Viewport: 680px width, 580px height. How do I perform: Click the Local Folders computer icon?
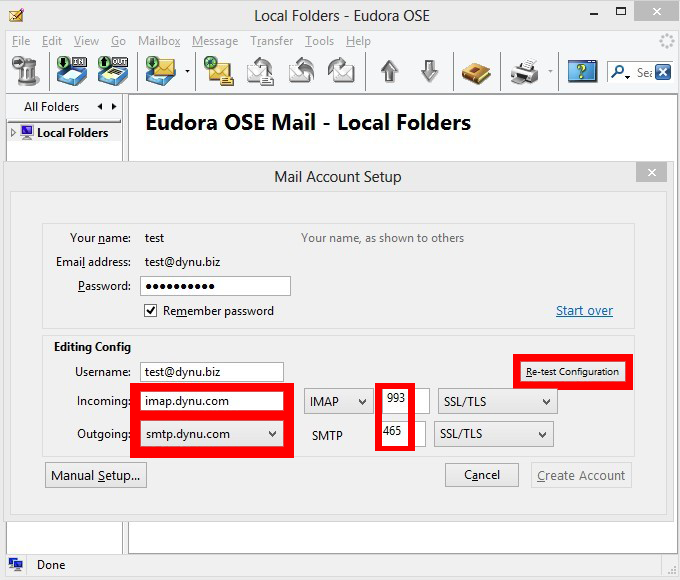point(27,132)
